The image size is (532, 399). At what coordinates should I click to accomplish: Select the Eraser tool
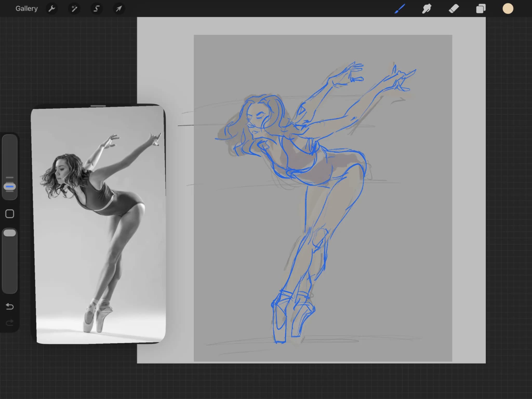(x=454, y=9)
